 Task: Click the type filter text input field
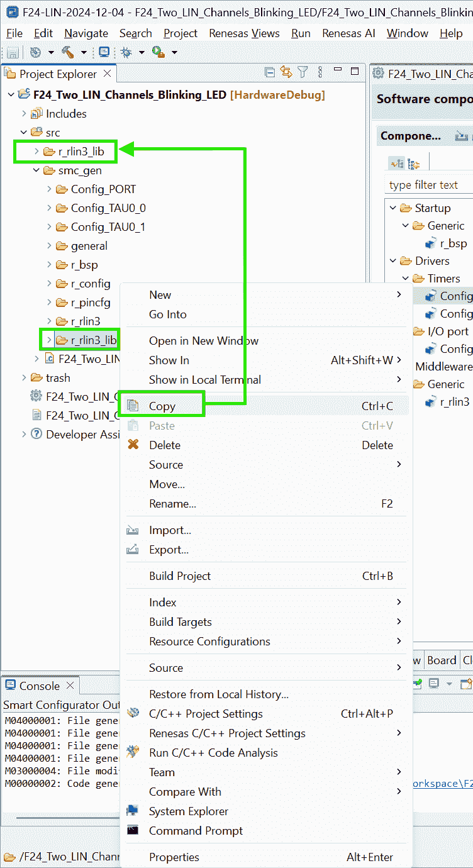click(x=428, y=185)
